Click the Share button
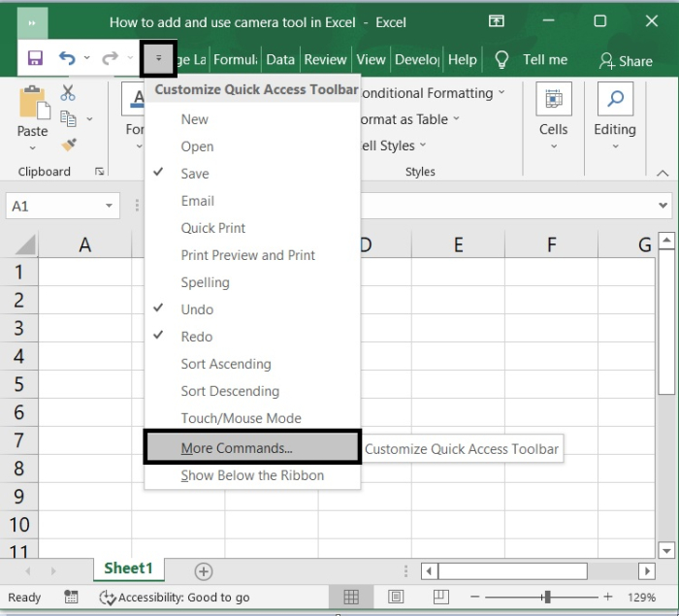 (626, 60)
